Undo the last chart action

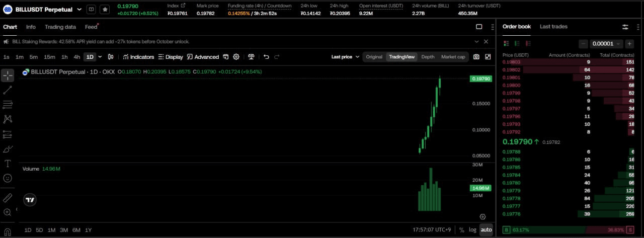(x=266, y=57)
